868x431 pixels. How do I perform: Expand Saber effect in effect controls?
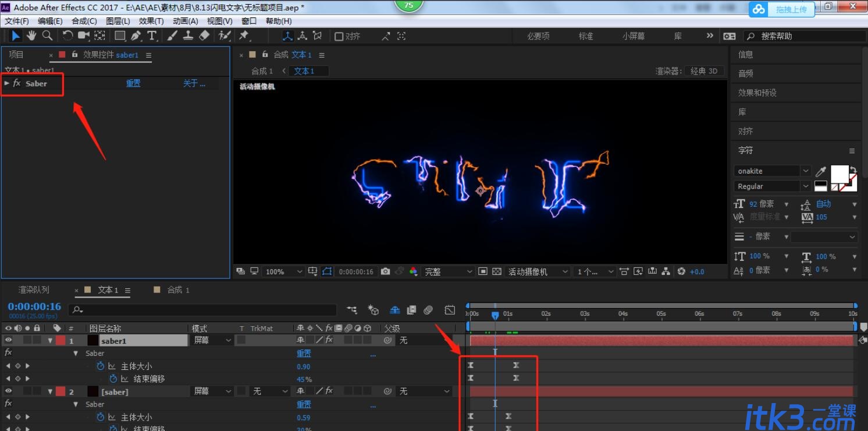(7, 83)
